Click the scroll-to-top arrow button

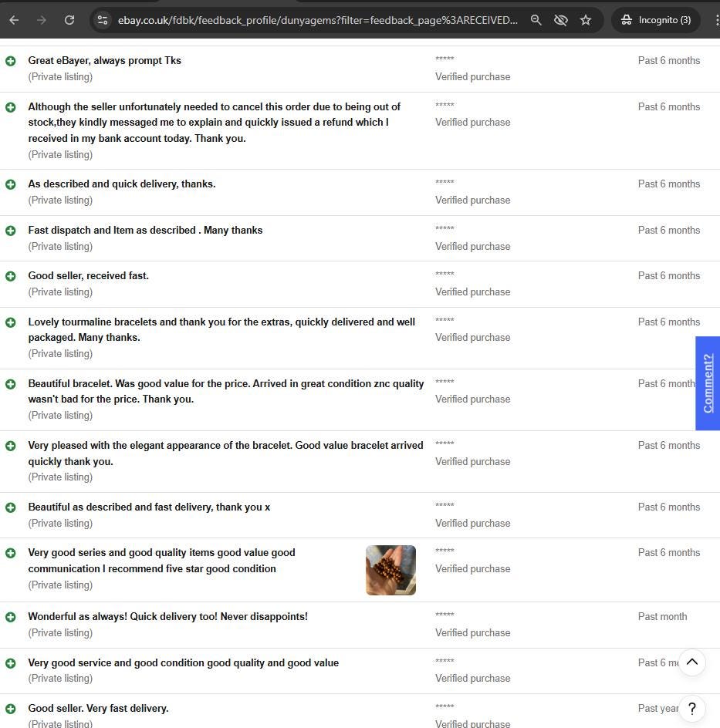tap(692, 662)
